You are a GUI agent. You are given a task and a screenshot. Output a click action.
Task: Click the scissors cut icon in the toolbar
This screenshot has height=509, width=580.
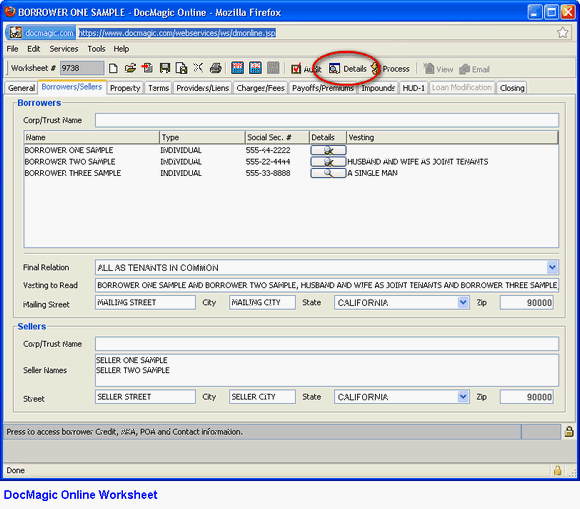[198, 68]
